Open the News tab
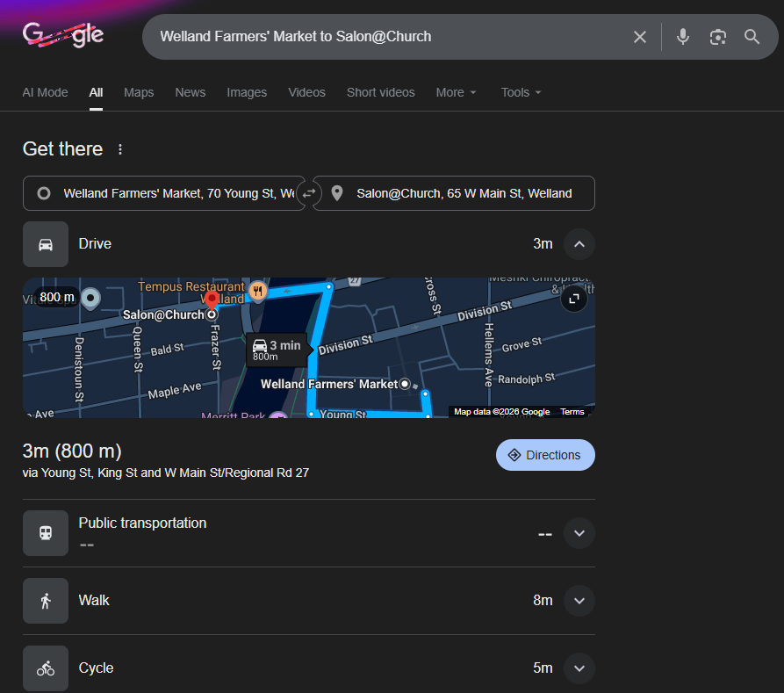 [190, 92]
